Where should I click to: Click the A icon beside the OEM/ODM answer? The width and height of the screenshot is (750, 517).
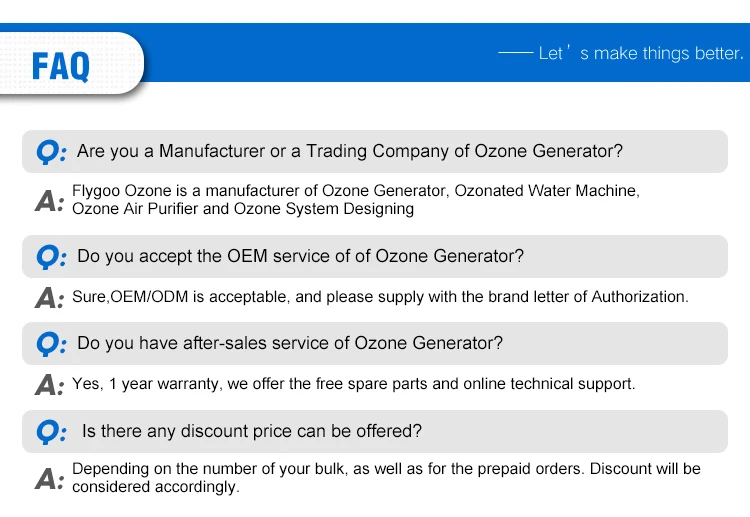tap(49, 298)
